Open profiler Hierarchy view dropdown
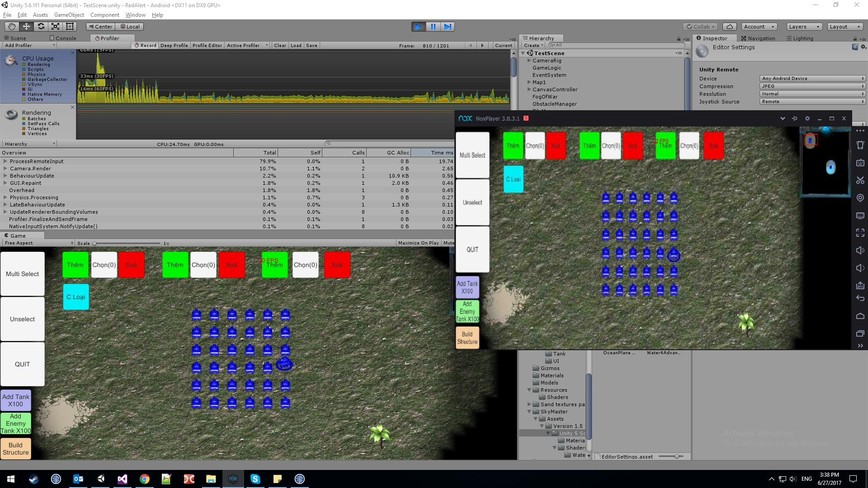This screenshot has height=488, width=868. (x=29, y=144)
